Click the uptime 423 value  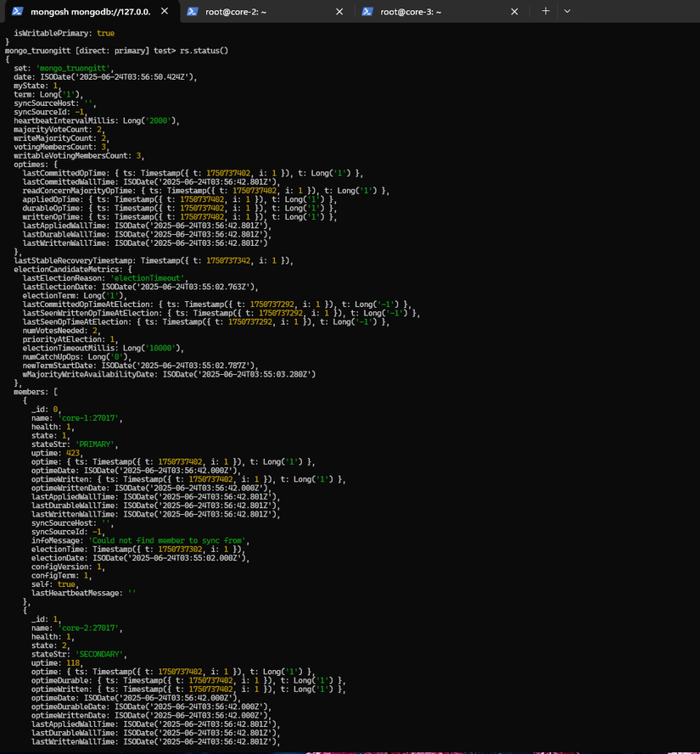click(x=73, y=453)
